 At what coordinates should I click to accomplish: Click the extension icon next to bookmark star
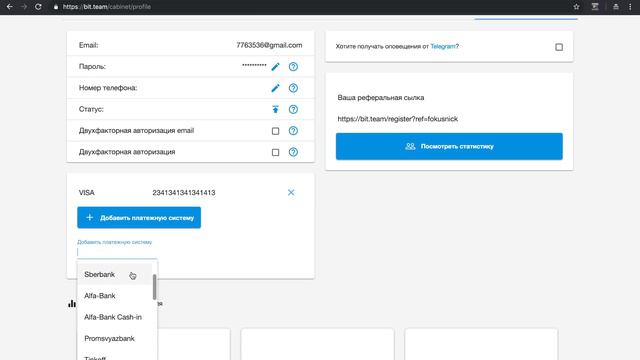tap(595, 7)
